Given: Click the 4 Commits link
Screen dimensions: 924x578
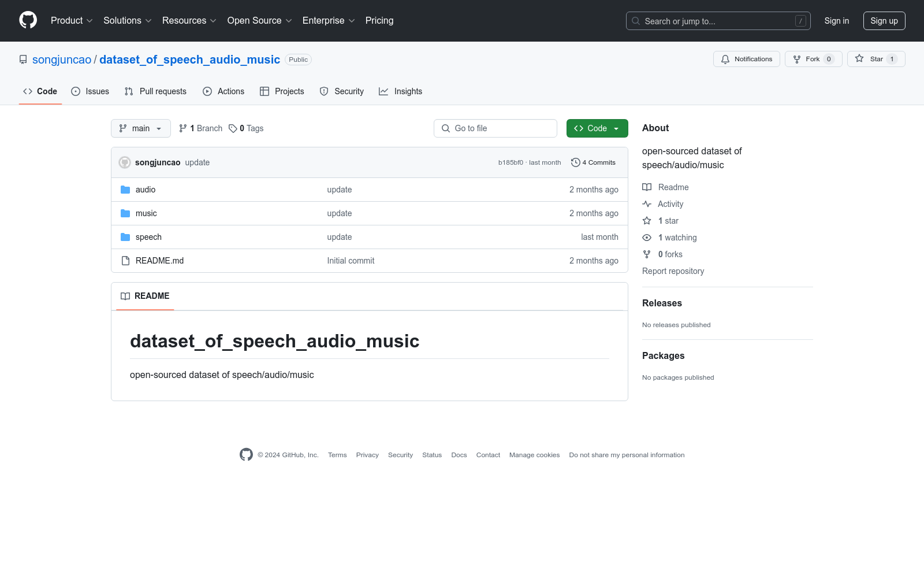Looking at the screenshot, I should (x=593, y=162).
